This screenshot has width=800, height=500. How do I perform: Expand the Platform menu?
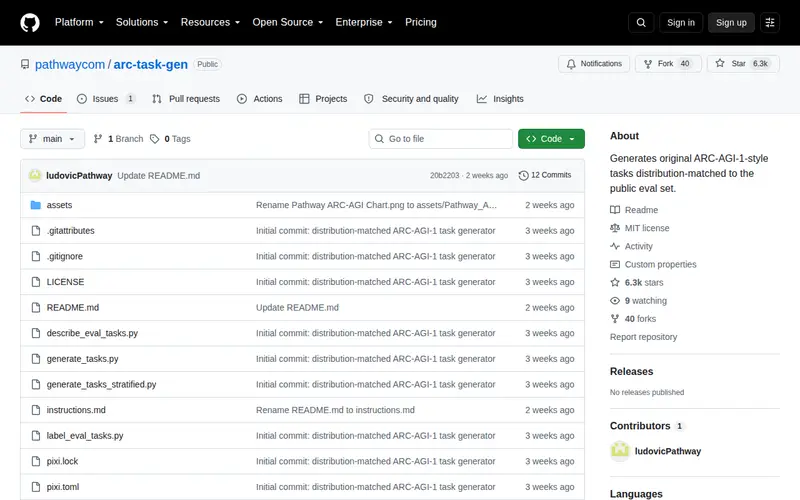pyautogui.click(x=79, y=22)
